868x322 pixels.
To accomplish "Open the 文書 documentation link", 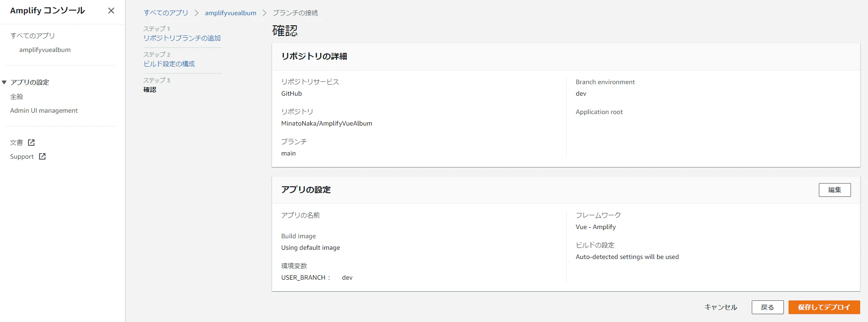I will click(17, 143).
